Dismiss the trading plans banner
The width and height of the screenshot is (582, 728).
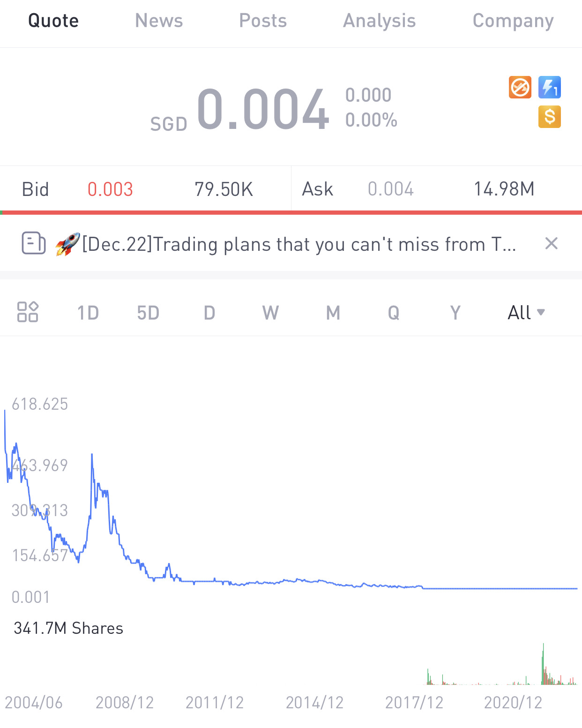coord(552,243)
